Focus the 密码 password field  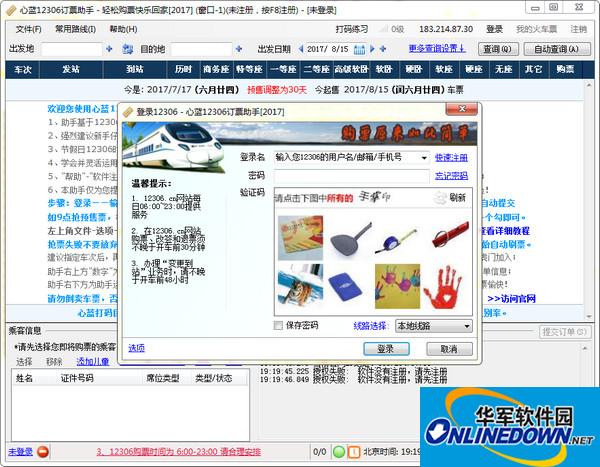pyautogui.click(x=352, y=176)
